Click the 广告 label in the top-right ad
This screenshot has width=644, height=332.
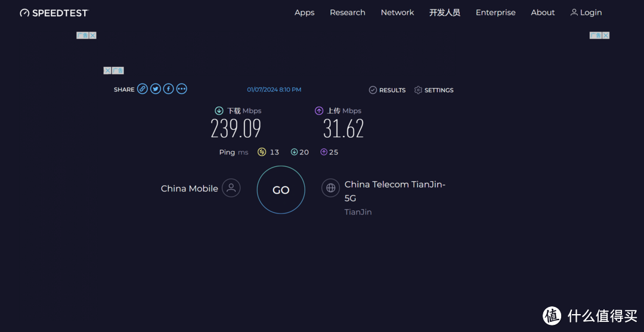[x=596, y=35]
